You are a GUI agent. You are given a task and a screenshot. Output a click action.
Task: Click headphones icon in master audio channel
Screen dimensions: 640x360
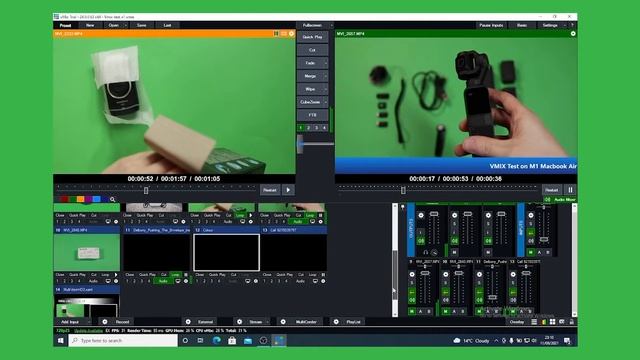(426, 252)
